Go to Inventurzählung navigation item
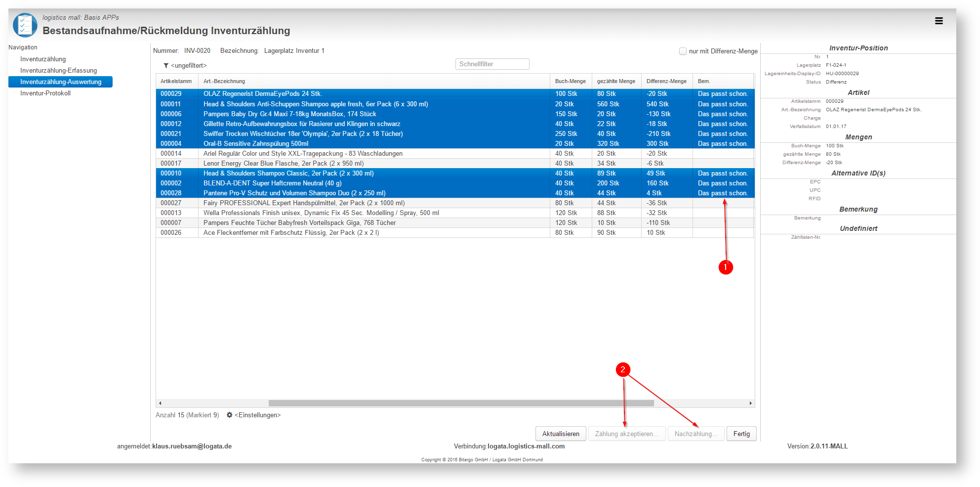The width and height of the screenshot is (980, 487). coord(43,59)
